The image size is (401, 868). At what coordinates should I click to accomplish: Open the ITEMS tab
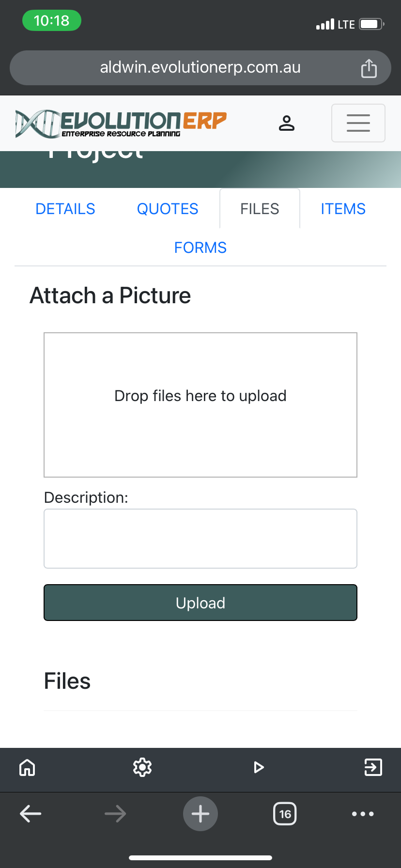[x=343, y=209]
